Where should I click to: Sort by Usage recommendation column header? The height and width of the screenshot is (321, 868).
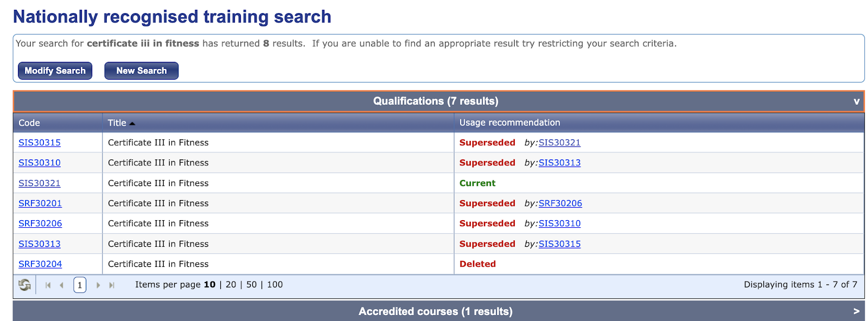coord(509,123)
